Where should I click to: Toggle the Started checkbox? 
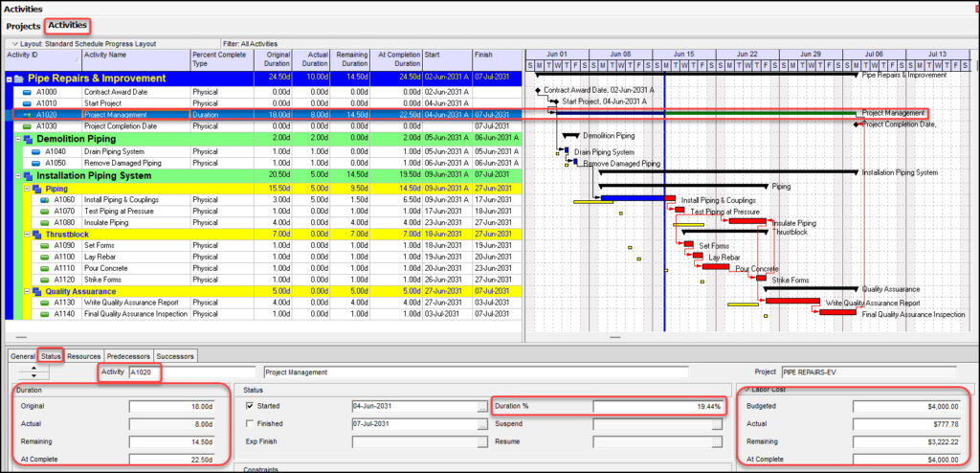251,406
